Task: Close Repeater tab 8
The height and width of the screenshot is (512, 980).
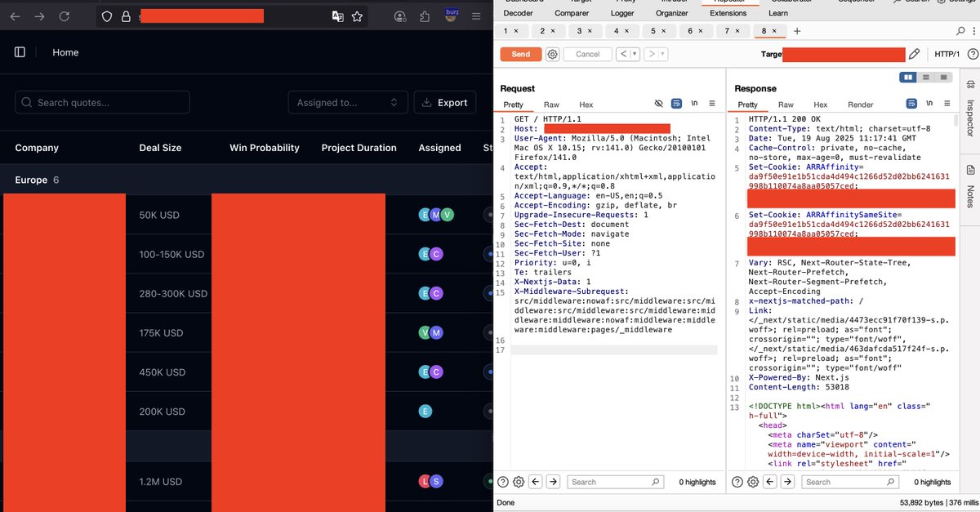Action: [x=775, y=31]
